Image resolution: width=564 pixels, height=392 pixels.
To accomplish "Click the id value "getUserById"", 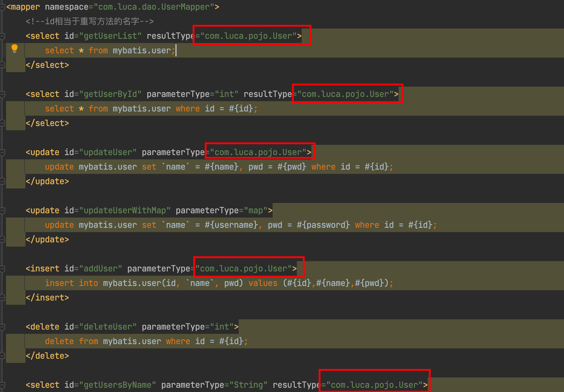I will [110, 94].
